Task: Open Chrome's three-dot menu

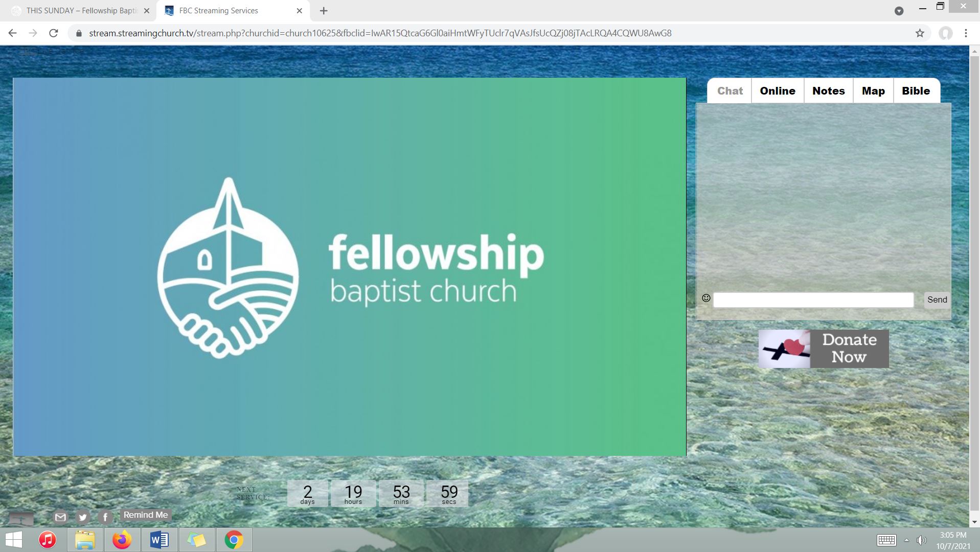Action: click(x=966, y=33)
